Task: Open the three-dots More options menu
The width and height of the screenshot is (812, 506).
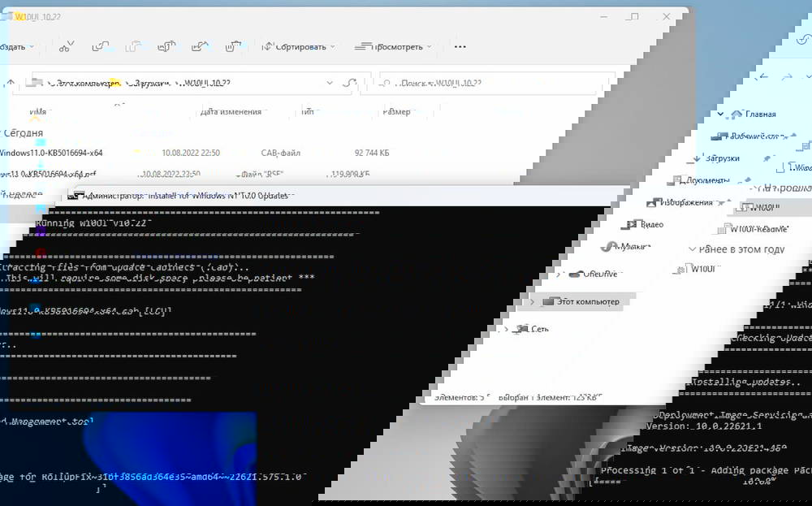Action: point(460,46)
